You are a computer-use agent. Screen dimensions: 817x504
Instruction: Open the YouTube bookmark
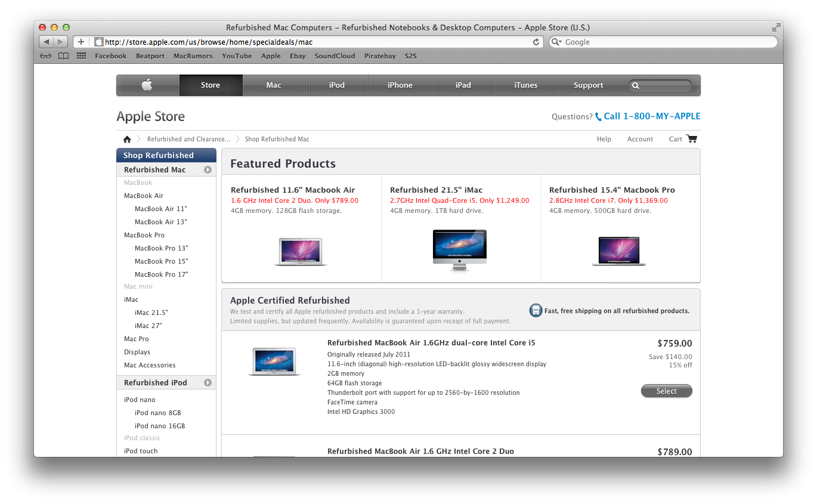click(237, 56)
